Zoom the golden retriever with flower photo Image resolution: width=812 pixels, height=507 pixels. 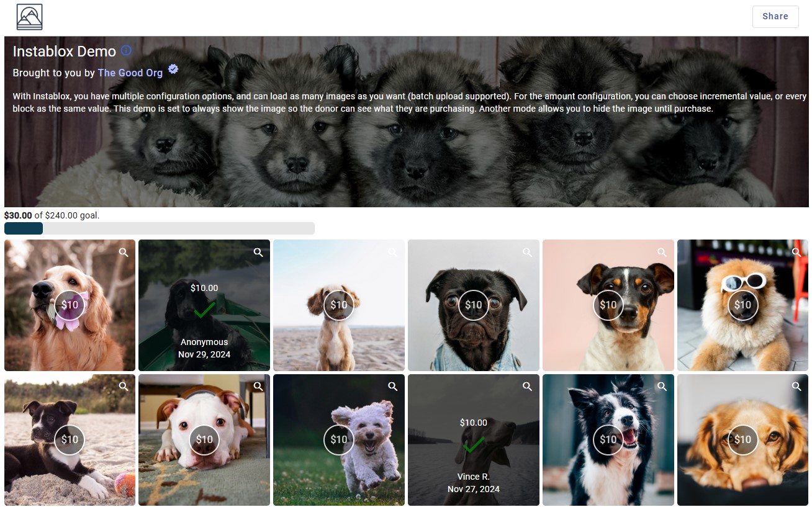124,253
